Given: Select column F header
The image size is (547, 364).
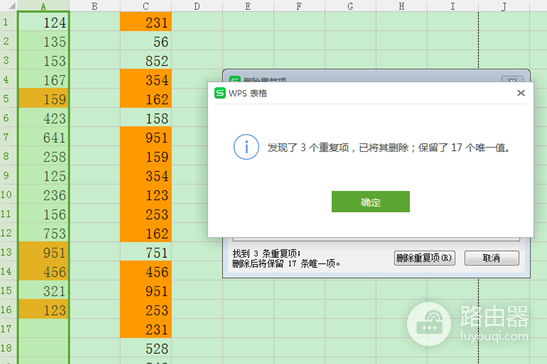Looking at the screenshot, I should [x=299, y=6].
